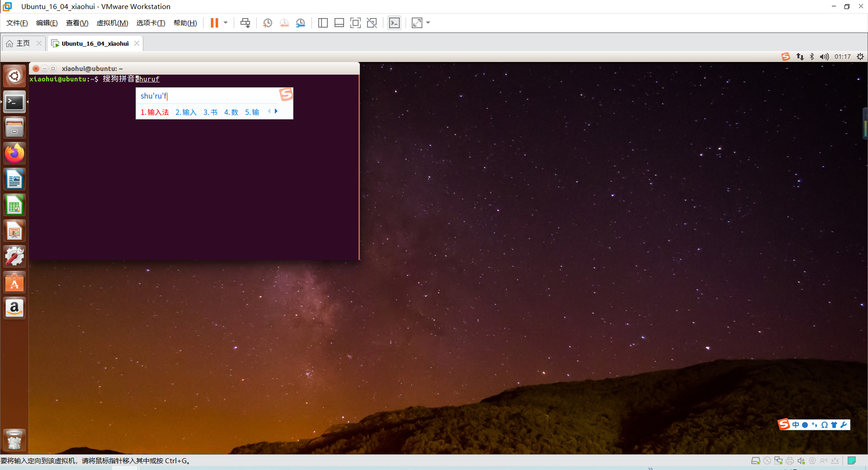Open Firefox from the Ubuntu launcher

click(x=14, y=153)
